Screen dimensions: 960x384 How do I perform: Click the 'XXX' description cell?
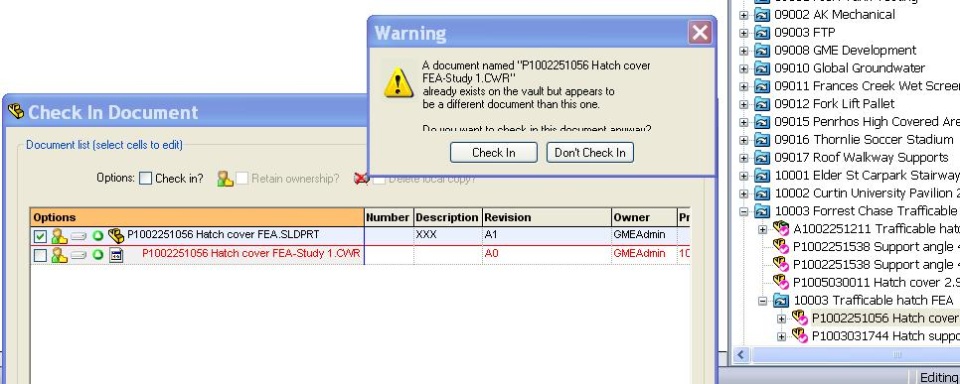pyautogui.click(x=448, y=235)
